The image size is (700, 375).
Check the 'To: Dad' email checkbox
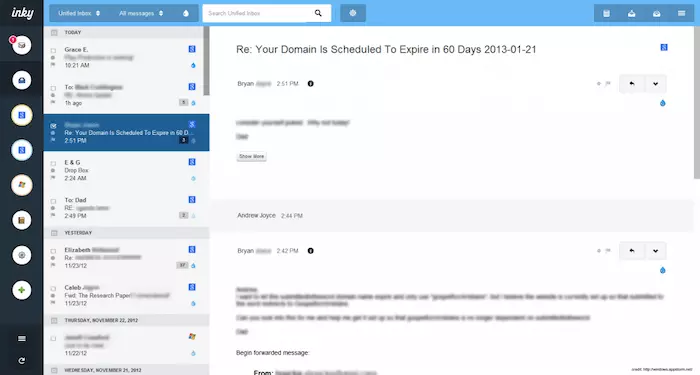(x=53, y=201)
